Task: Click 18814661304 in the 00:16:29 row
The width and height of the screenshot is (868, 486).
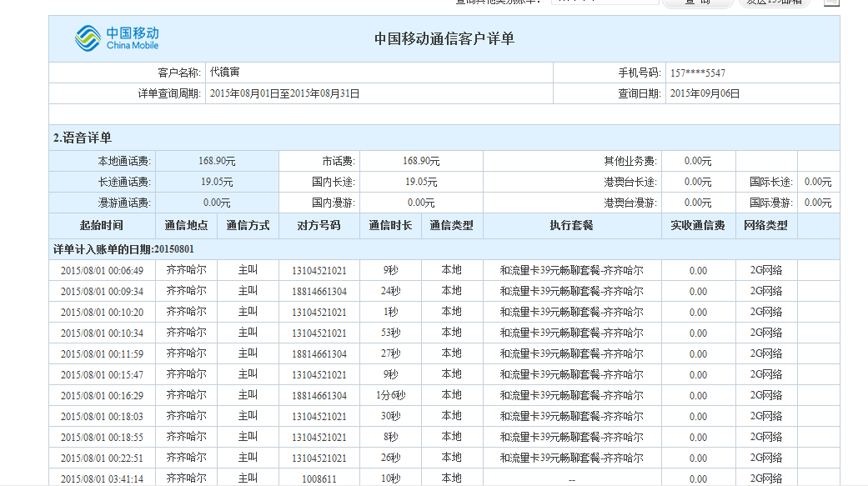Action: (x=319, y=396)
